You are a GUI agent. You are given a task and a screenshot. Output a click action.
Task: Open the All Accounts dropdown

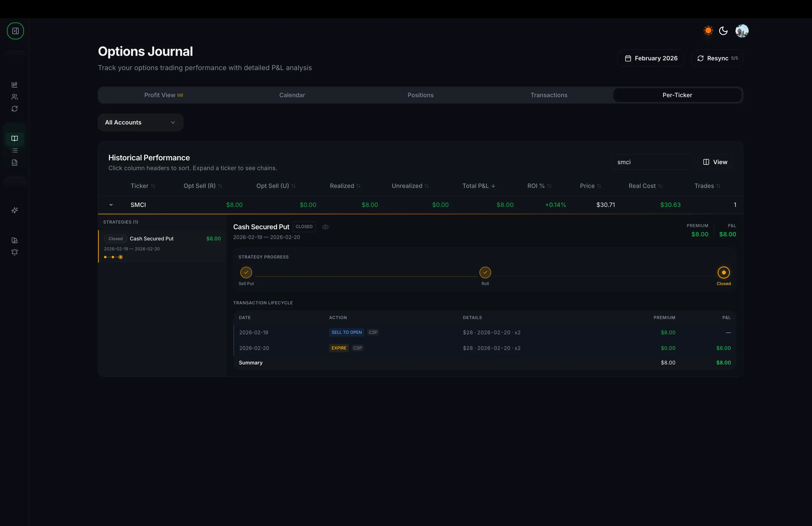(x=141, y=123)
